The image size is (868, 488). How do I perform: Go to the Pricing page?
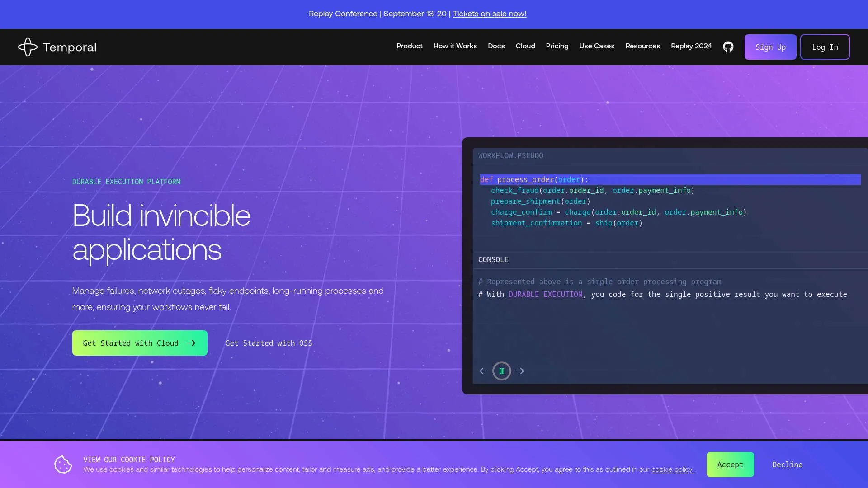557,46
